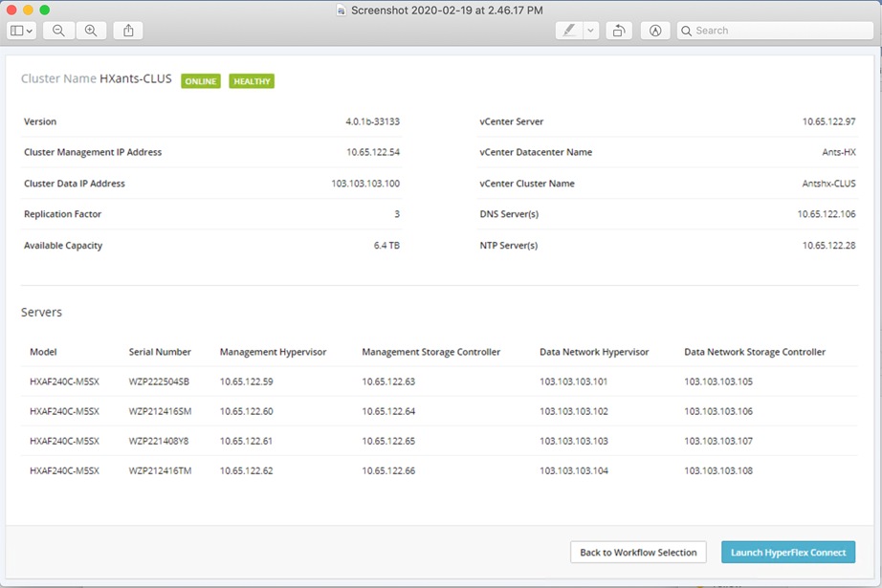This screenshot has height=588, width=882.
Task: Select DNS Server 10.65.122.106
Action: tap(827, 213)
